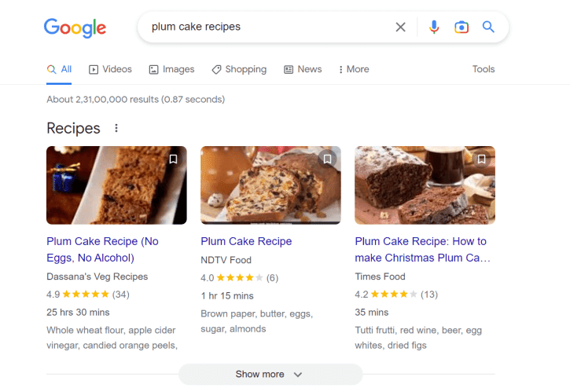The width and height of the screenshot is (570, 392).
Task: Open the Tools search options
Action: pyautogui.click(x=484, y=69)
